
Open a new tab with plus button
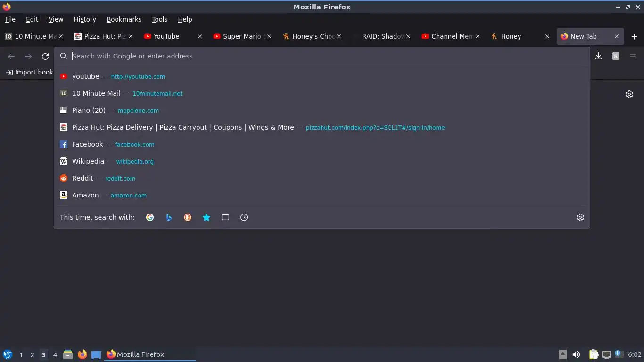pos(634,36)
